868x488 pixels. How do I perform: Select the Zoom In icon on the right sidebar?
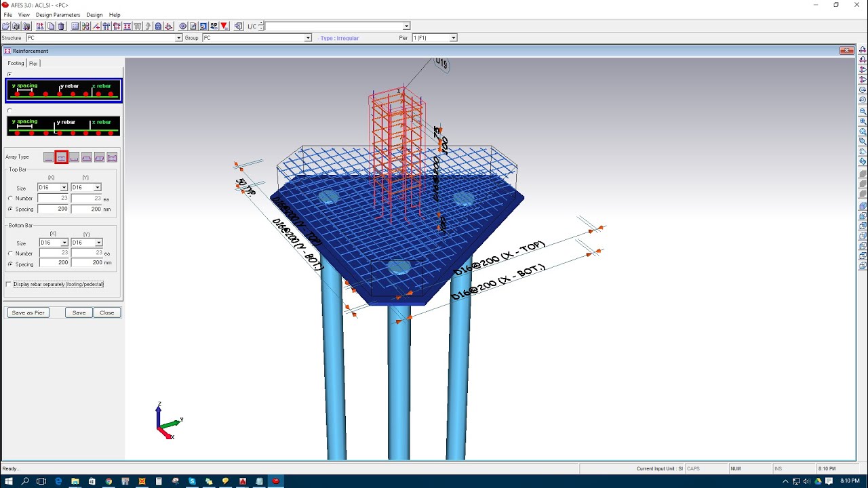coord(861,119)
